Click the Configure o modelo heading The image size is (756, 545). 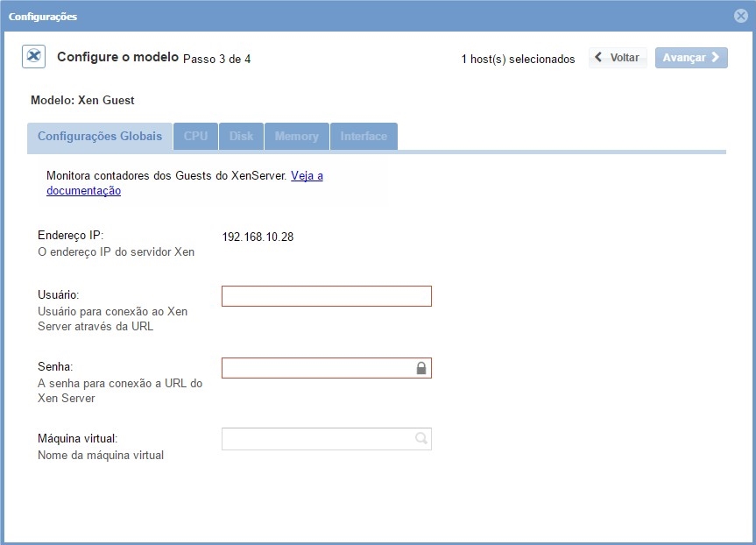click(x=117, y=57)
